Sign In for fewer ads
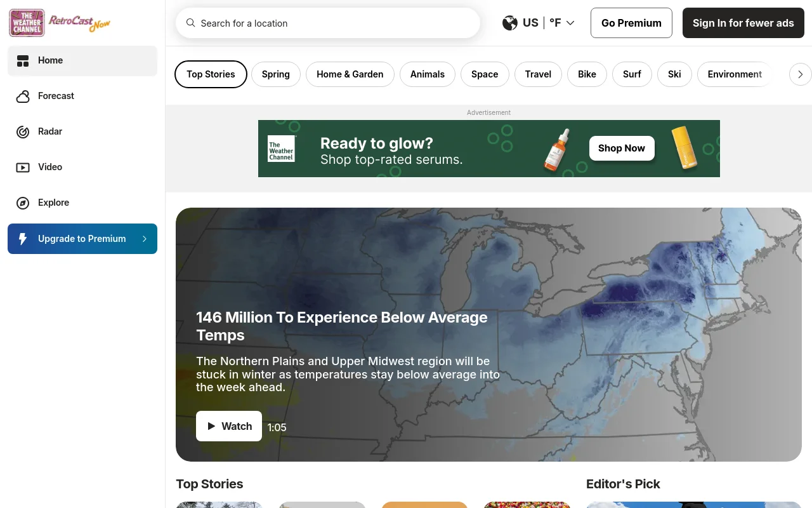Viewport: 812px width, 508px height. [743, 23]
